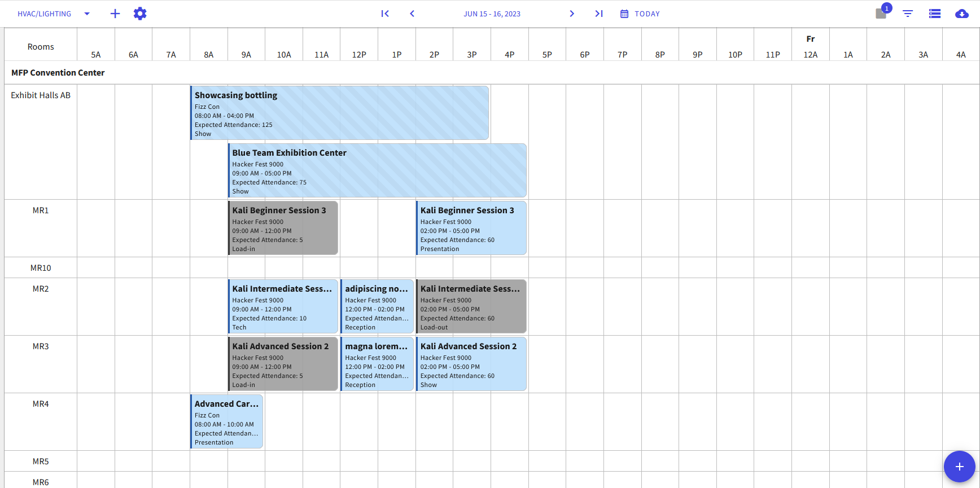
Task: Select the MR4 room label
Action: tap(41, 404)
